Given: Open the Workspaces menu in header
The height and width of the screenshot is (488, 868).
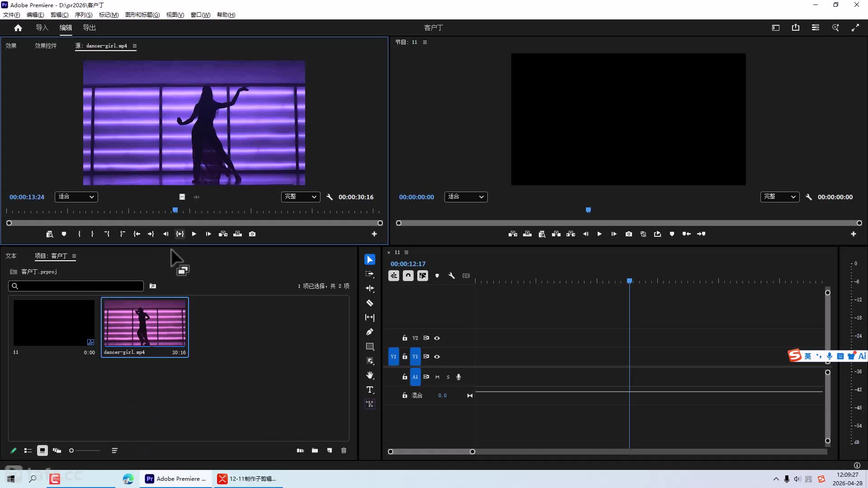Looking at the screenshot, I should pyautogui.click(x=776, y=28).
